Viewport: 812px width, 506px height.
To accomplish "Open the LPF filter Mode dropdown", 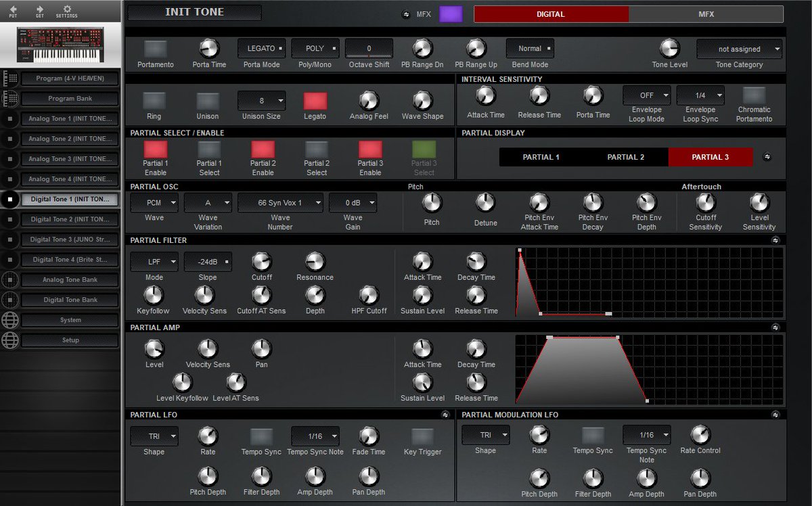I will 154,262.
